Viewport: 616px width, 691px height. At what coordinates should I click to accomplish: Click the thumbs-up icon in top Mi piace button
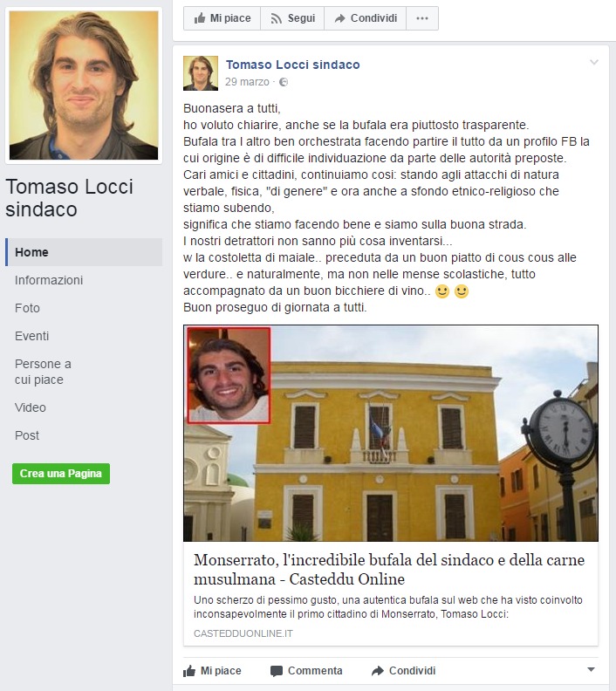tap(200, 18)
